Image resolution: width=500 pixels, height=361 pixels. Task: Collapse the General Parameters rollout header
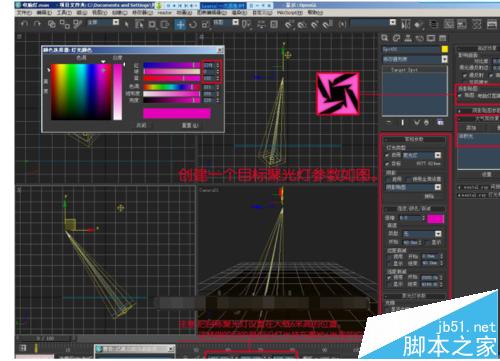click(x=414, y=139)
